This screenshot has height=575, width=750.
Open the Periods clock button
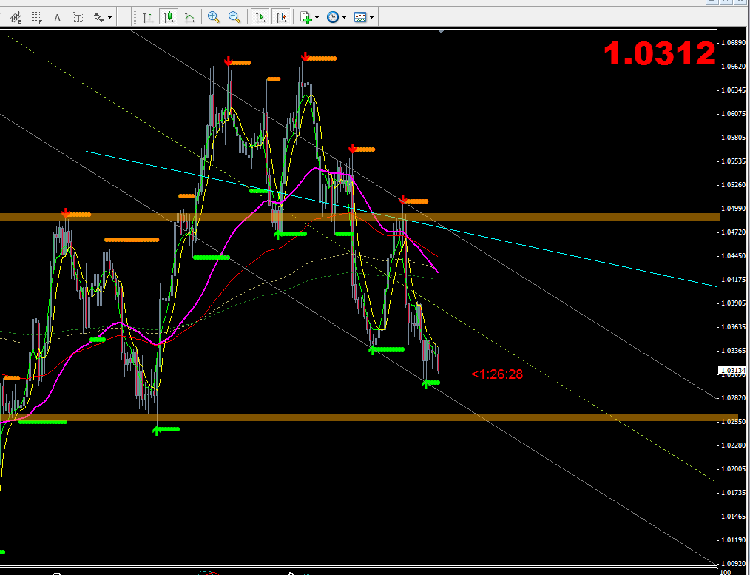333,18
